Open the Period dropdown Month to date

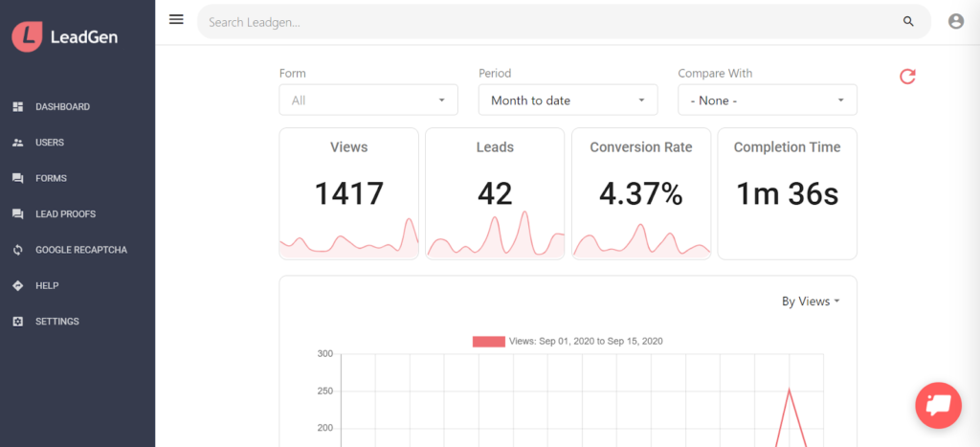click(x=568, y=101)
